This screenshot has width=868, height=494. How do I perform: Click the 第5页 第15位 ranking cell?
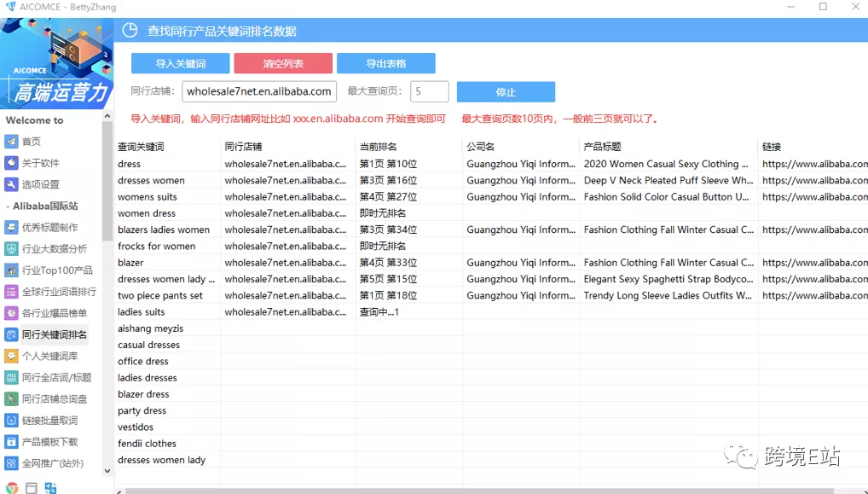(x=388, y=279)
